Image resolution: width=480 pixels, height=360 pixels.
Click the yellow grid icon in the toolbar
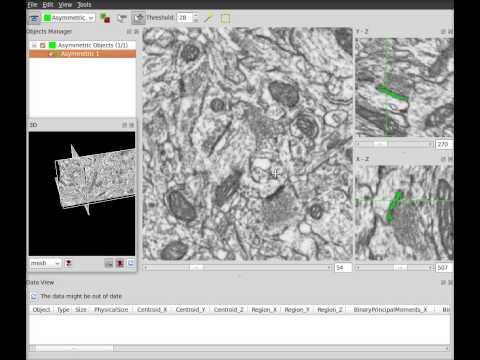(x=226, y=18)
